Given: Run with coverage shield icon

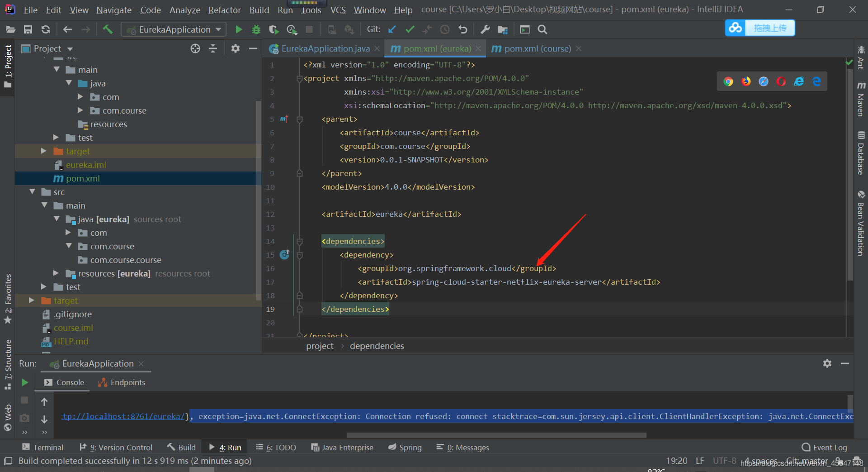Looking at the screenshot, I should [x=274, y=29].
